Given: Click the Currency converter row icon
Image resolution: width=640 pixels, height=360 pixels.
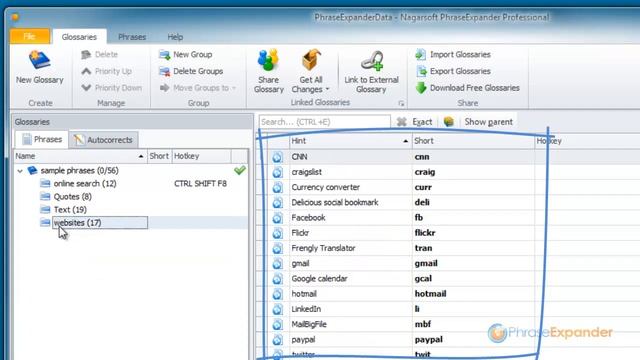Looking at the screenshot, I should pyautogui.click(x=277, y=187).
